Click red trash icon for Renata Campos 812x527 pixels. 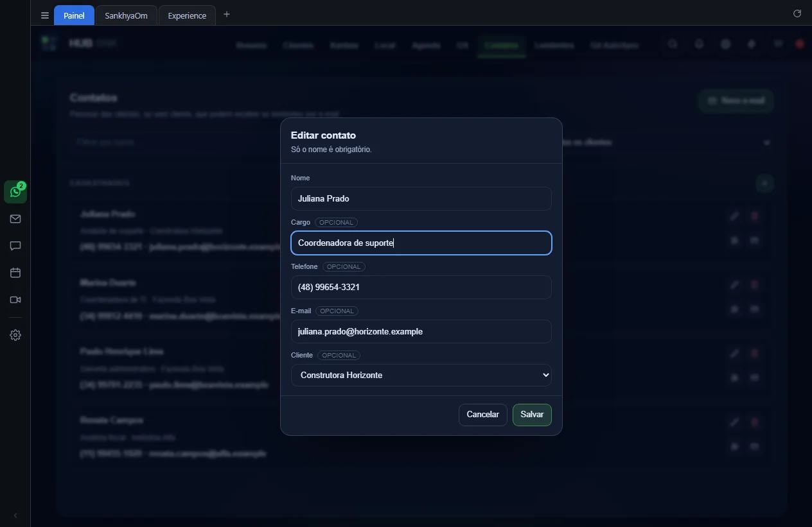[x=755, y=422]
